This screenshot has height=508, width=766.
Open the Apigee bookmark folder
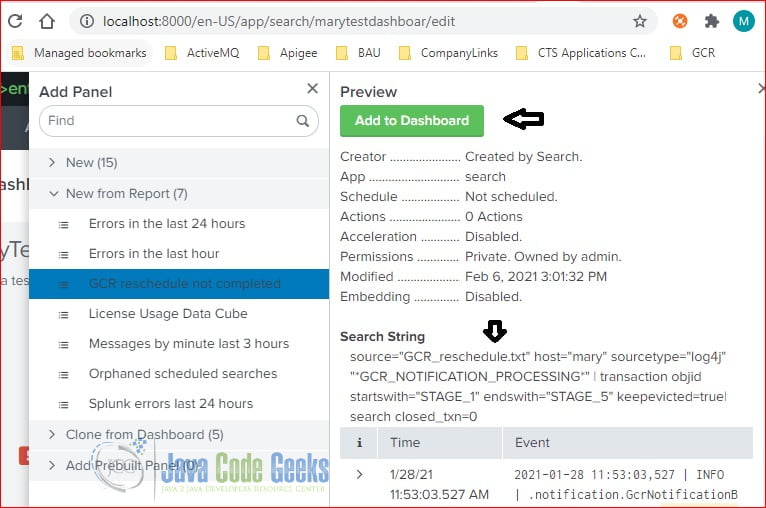pyautogui.click(x=288, y=53)
